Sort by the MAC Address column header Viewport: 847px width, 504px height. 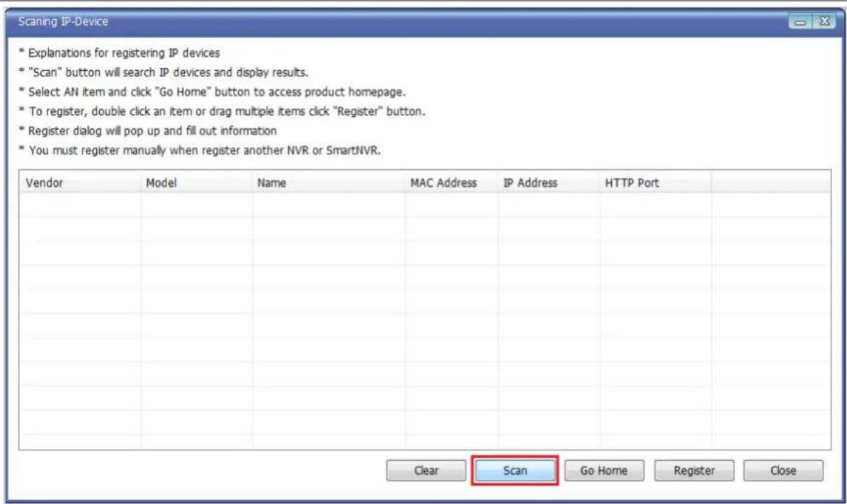pos(452,183)
